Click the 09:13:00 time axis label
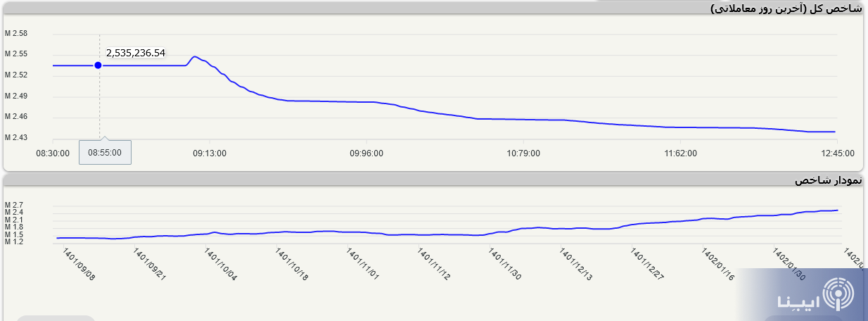 click(210, 153)
